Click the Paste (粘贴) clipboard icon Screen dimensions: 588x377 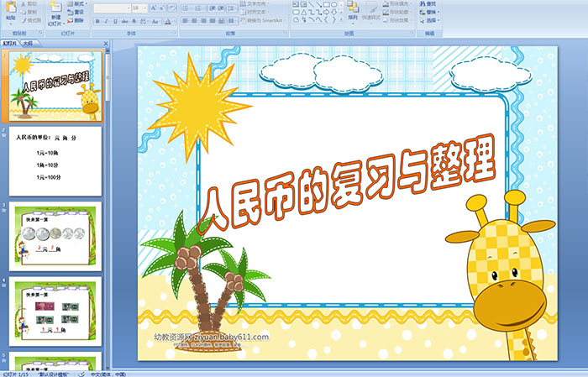(x=11, y=7)
